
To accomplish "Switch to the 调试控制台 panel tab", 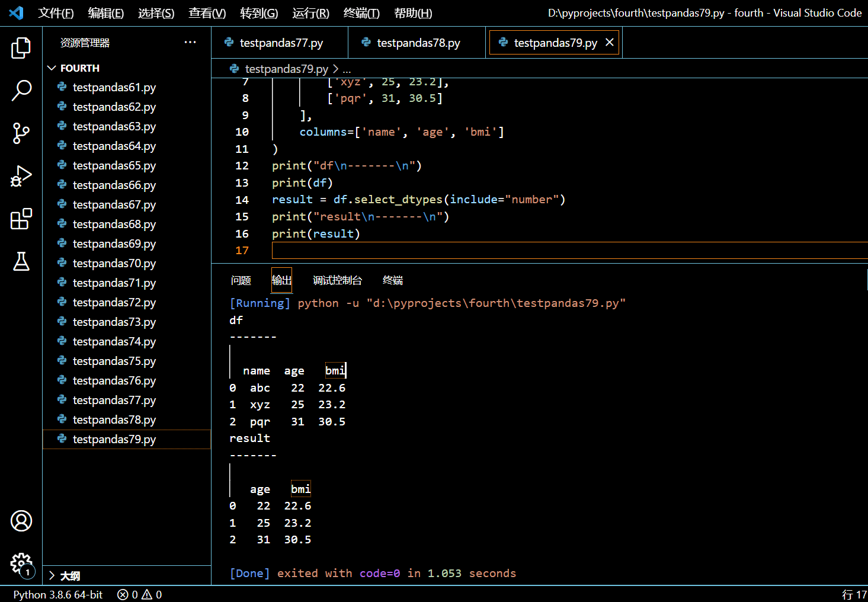I will point(337,280).
